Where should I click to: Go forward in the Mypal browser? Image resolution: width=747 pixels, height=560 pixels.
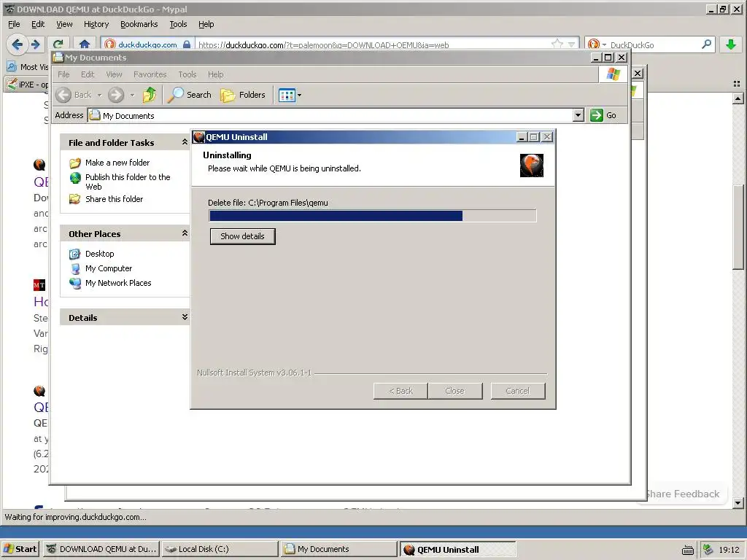[35, 44]
